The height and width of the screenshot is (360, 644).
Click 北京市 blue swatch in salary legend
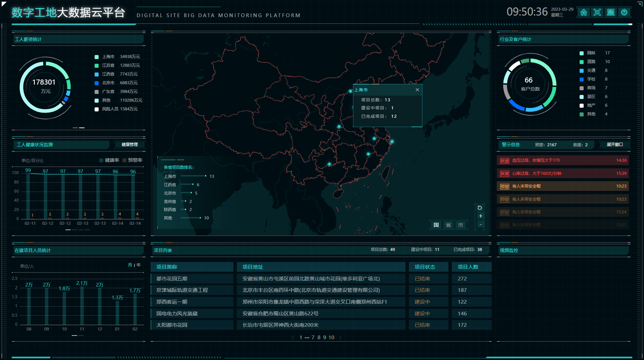pyautogui.click(x=97, y=83)
